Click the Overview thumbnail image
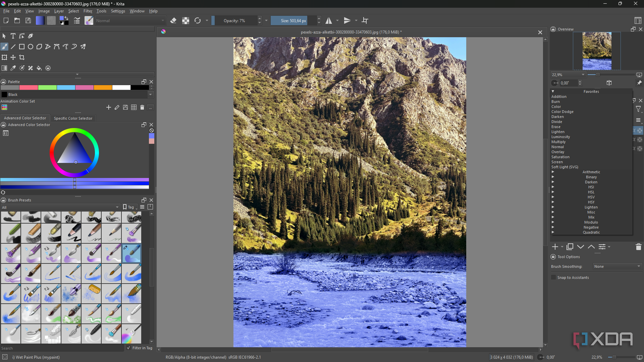 click(x=597, y=51)
